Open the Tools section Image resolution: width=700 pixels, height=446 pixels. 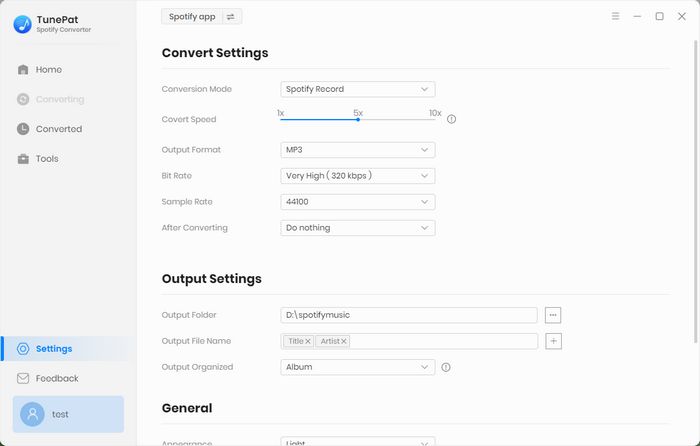[47, 159]
